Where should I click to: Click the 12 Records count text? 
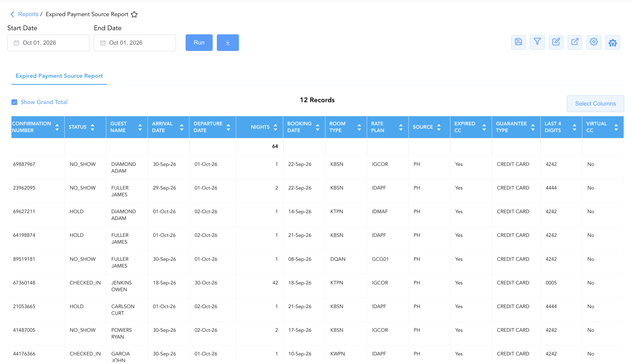(x=317, y=100)
